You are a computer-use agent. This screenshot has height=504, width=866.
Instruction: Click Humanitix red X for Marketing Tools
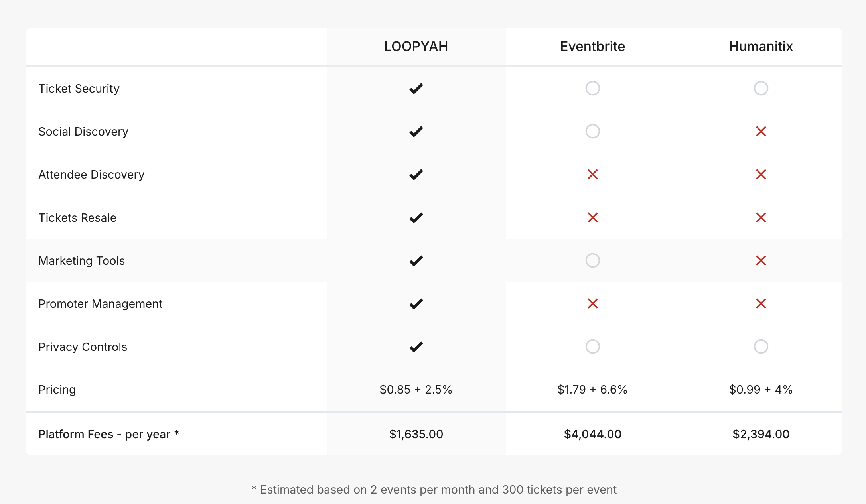pyautogui.click(x=761, y=260)
